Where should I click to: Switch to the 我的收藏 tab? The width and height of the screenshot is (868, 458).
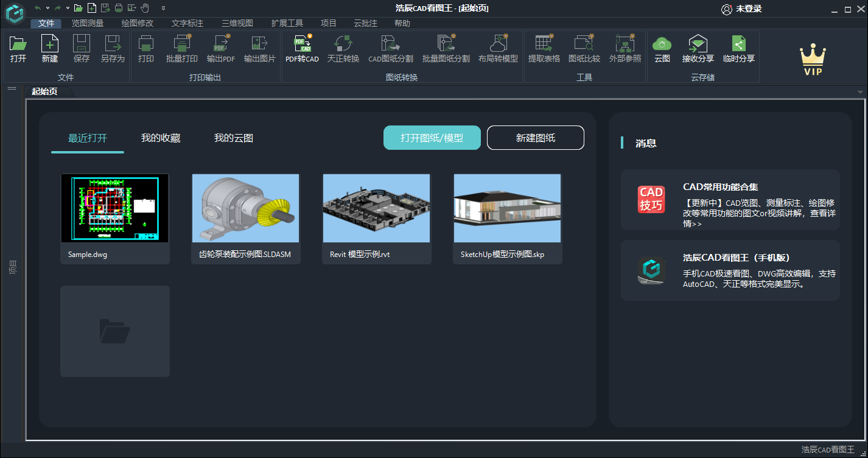pos(161,138)
